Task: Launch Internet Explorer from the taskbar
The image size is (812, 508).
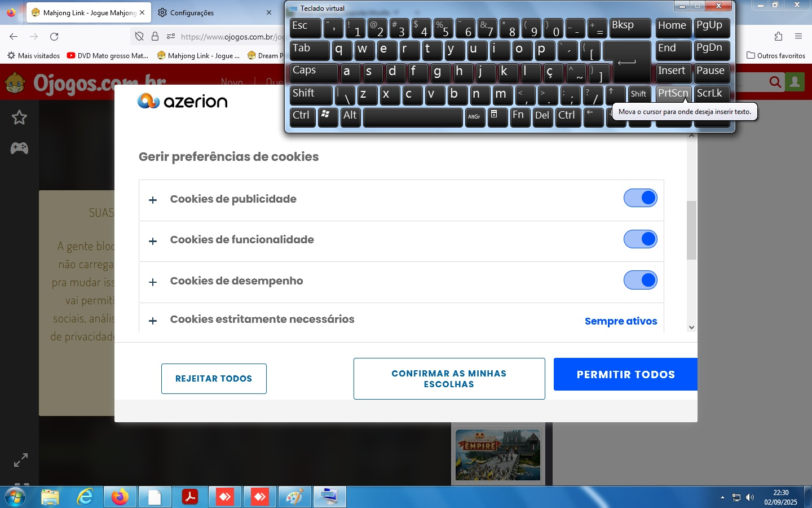Action: (x=85, y=497)
